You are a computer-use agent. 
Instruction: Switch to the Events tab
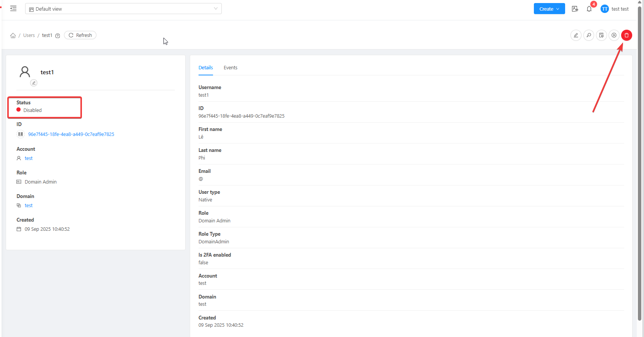(x=230, y=68)
